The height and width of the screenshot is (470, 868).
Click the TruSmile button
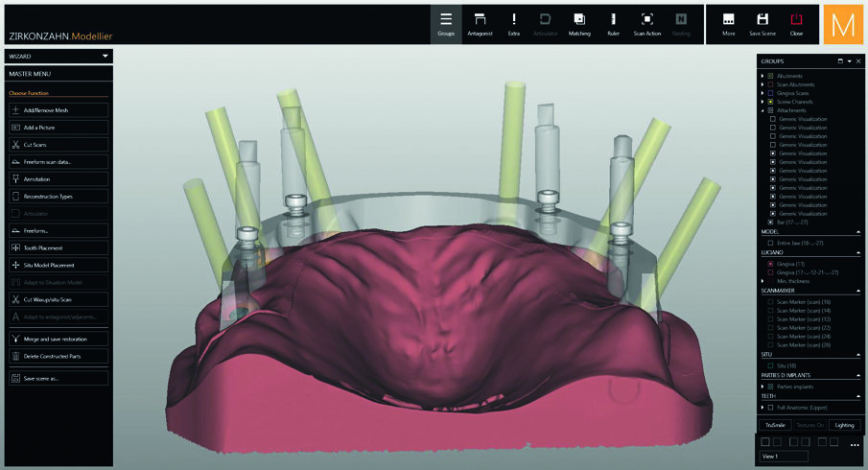[775, 425]
